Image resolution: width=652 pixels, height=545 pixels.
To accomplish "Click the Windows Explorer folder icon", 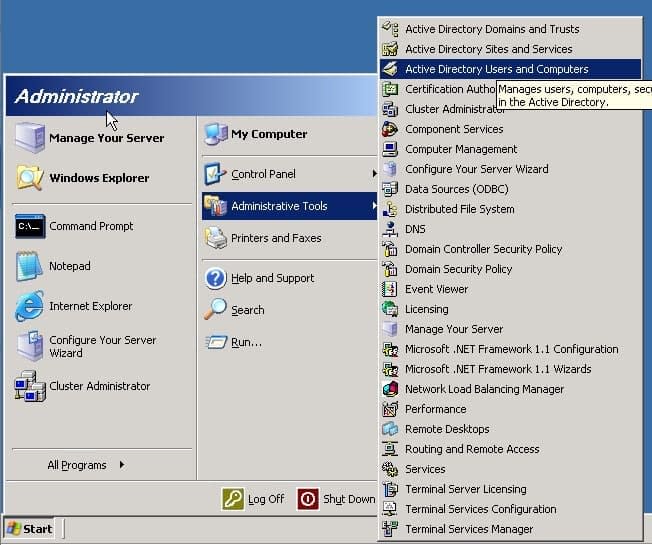I will click(30, 178).
